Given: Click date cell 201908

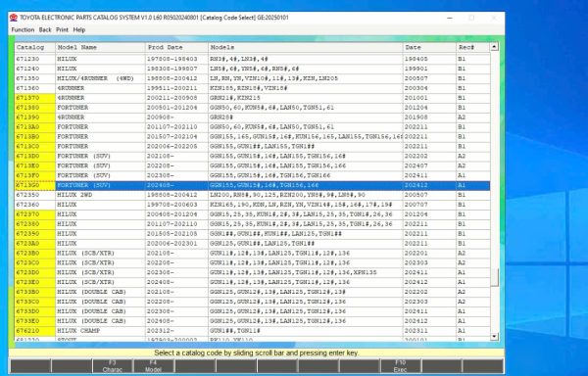Looking at the screenshot, I should [416, 117].
